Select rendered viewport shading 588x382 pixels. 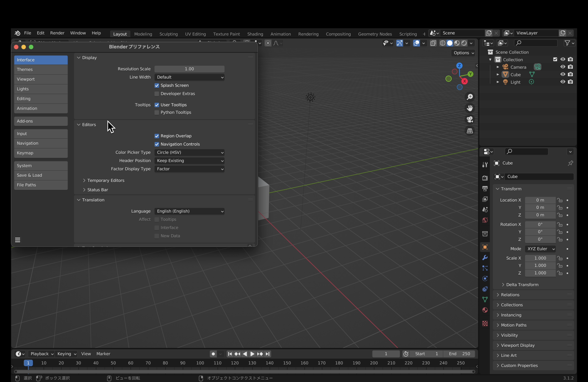[x=464, y=43]
